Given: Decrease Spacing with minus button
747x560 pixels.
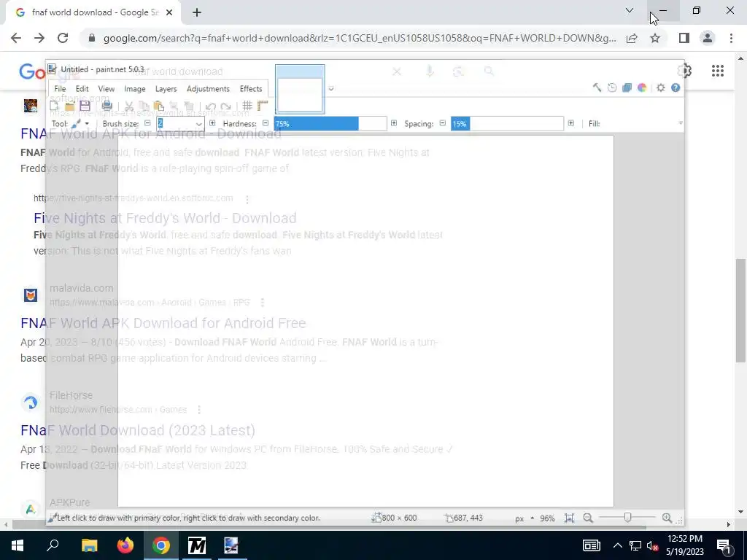Looking at the screenshot, I should (x=443, y=123).
